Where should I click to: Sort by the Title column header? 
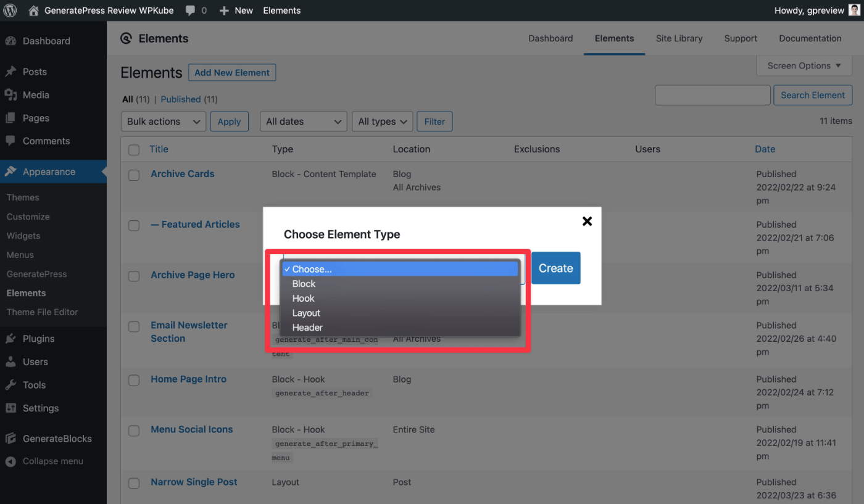pos(159,149)
